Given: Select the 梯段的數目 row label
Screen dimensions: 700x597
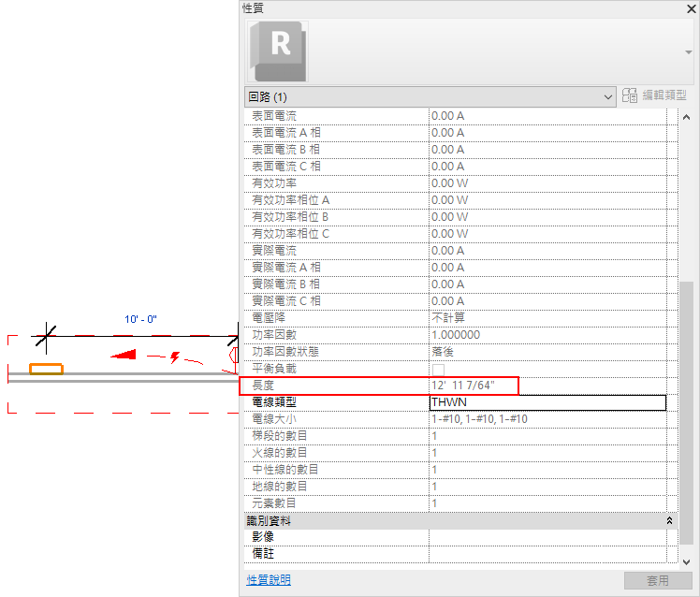Looking at the screenshot, I should pos(280,436).
